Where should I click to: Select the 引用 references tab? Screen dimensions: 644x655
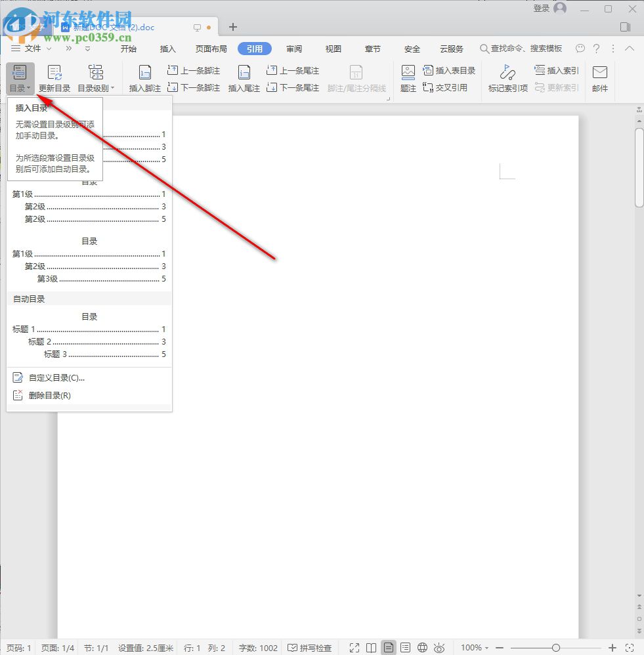(255, 49)
